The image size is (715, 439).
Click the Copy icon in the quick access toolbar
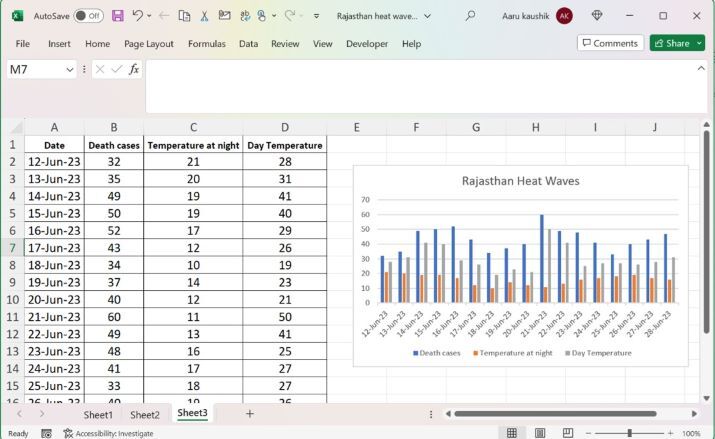click(x=184, y=16)
